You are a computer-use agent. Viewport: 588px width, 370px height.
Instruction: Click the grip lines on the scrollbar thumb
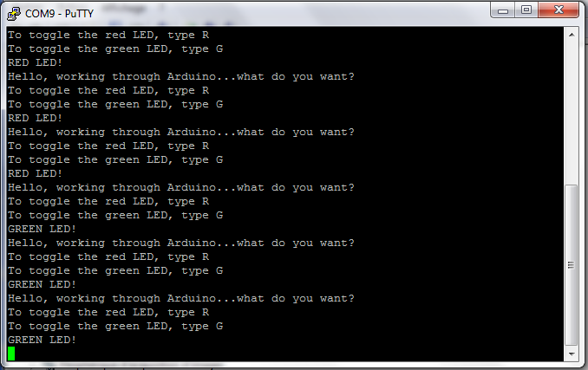[x=572, y=264]
